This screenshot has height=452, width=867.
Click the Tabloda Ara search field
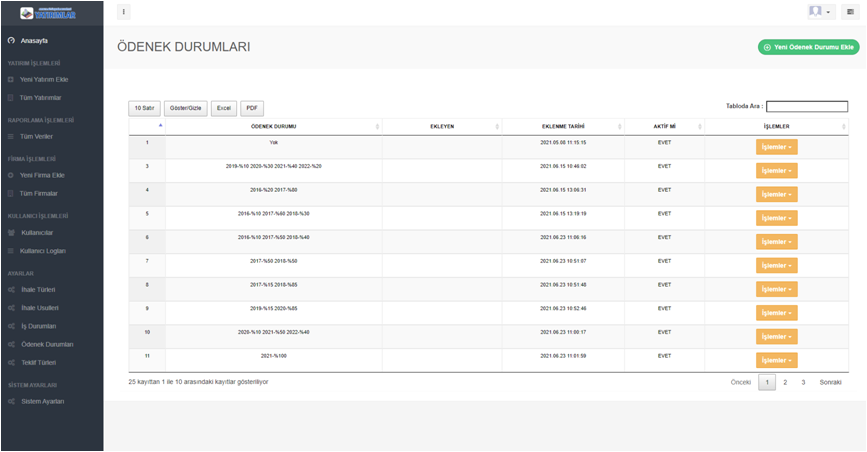click(806, 106)
